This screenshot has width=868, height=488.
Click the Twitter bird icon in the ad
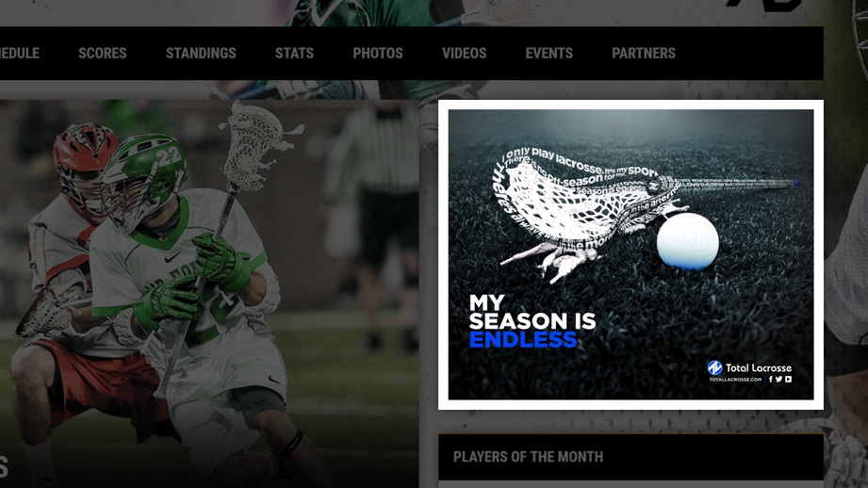[x=778, y=379]
